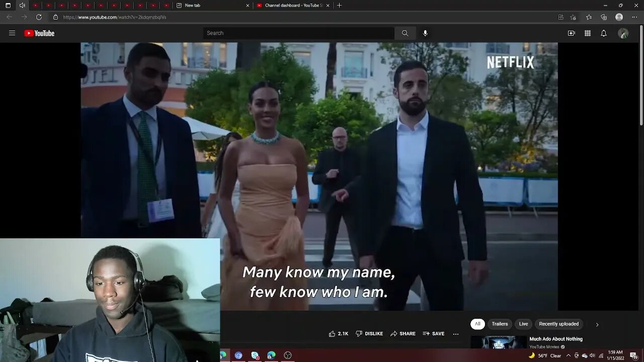This screenshot has width=644, height=362.
Task: Open the SHARE options
Action: pos(403,333)
